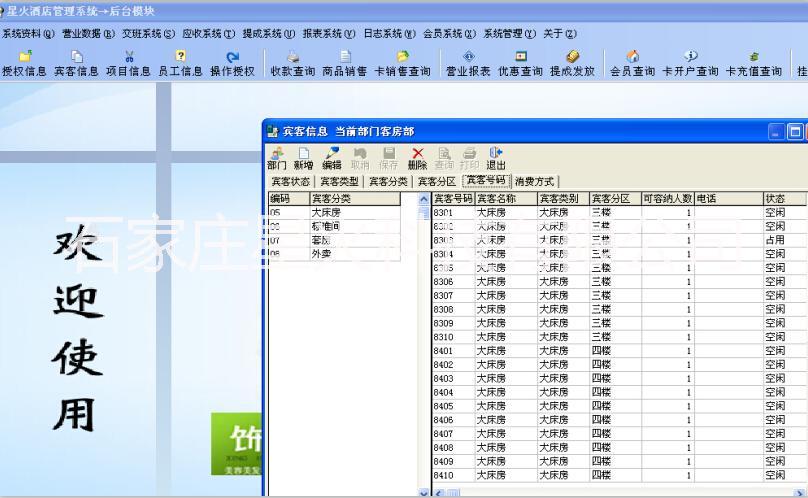
Task: Click the 取消 icon in 宾客信息 window
Action: 360,159
